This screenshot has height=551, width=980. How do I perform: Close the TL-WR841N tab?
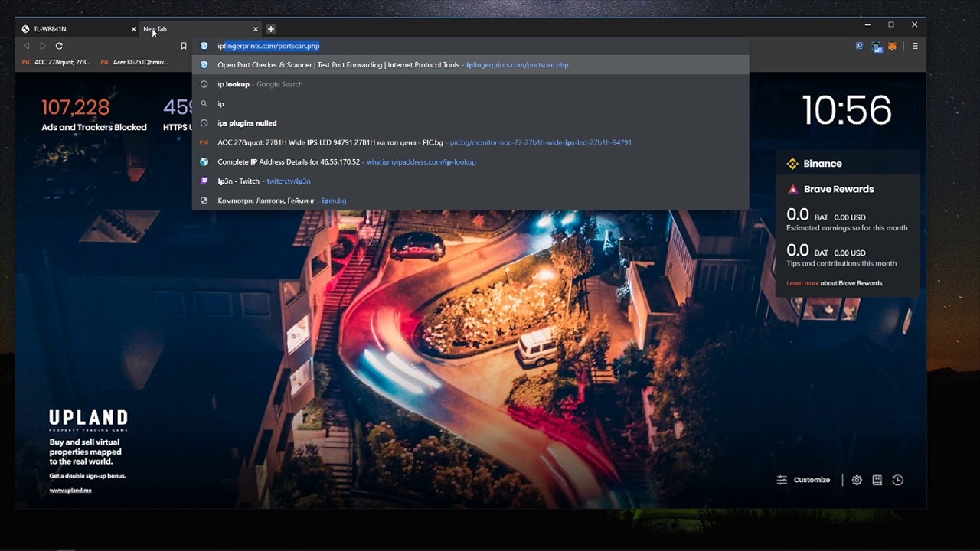point(133,29)
